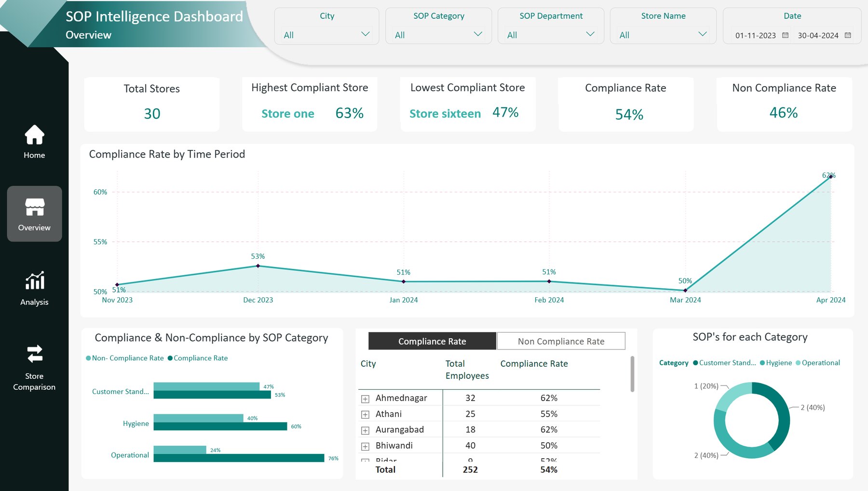Select the Operational legend marker
This screenshot has width=868, height=491.
pos(798,363)
